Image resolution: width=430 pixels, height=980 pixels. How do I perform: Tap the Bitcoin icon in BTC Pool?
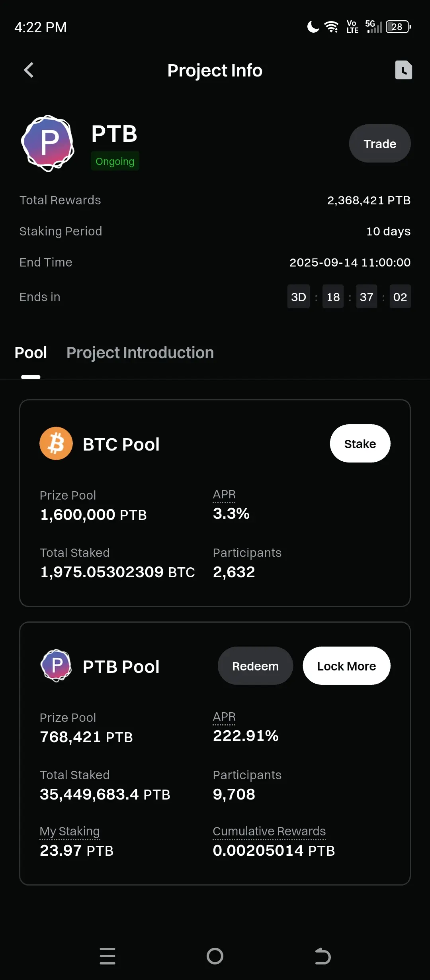[56, 443]
